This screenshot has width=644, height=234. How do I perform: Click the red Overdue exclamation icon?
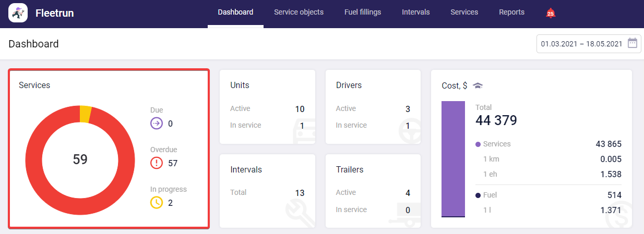point(157,163)
